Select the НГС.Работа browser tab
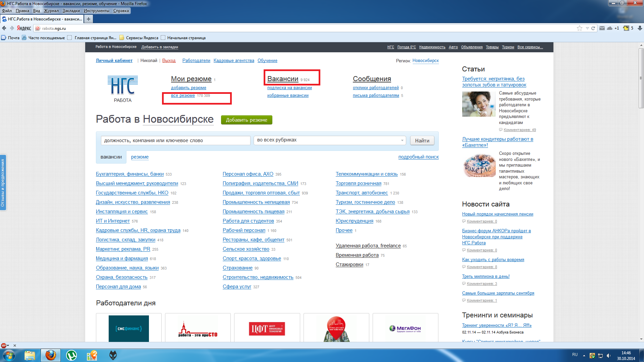The width and height of the screenshot is (644, 362). (x=42, y=19)
